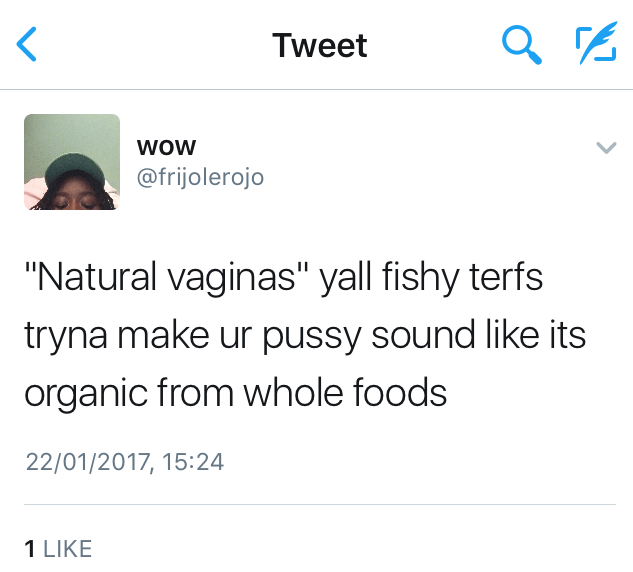Image resolution: width=633 pixels, height=572 pixels.
Task: Open the tweet options chevron menu
Action: [605, 148]
